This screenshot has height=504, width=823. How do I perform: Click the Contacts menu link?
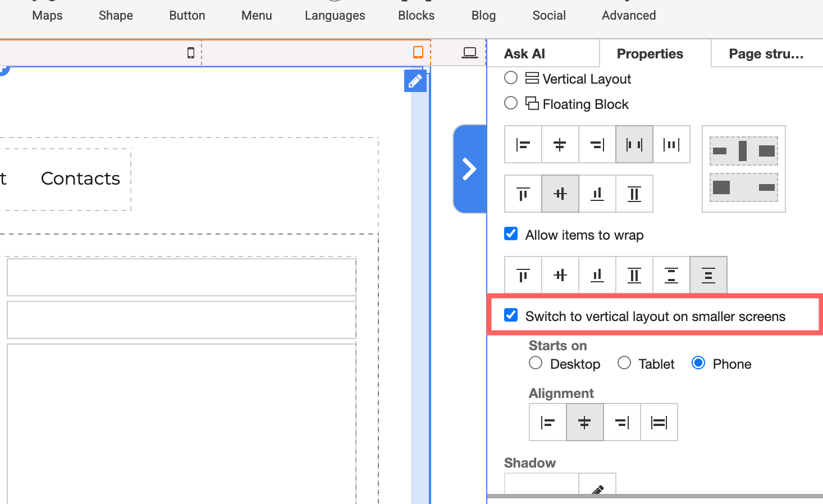pyautogui.click(x=80, y=178)
